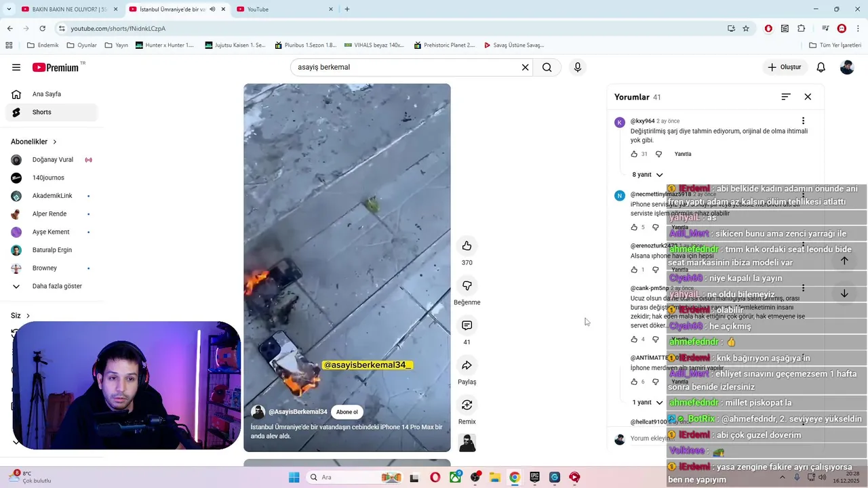The height and width of the screenshot is (488, 868).
Task: Open the Short's sound thumbnail
Action: (x=467, y=443)
